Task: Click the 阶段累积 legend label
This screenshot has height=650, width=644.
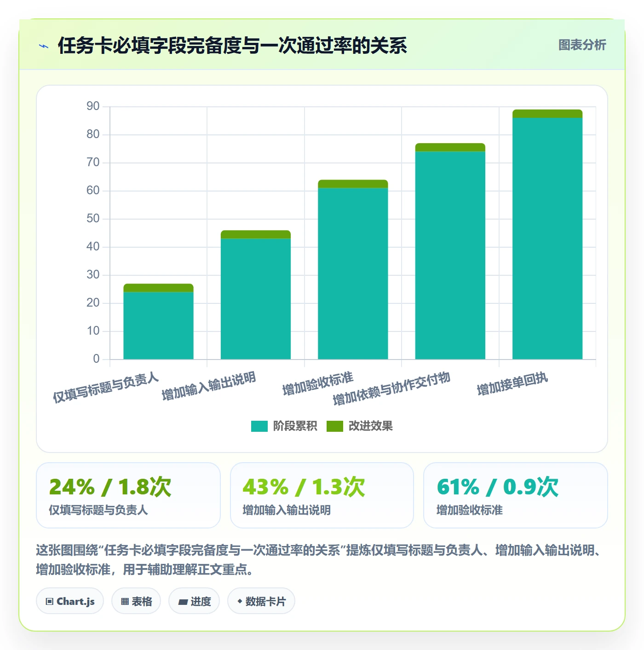Action: [x=295, y=426]
